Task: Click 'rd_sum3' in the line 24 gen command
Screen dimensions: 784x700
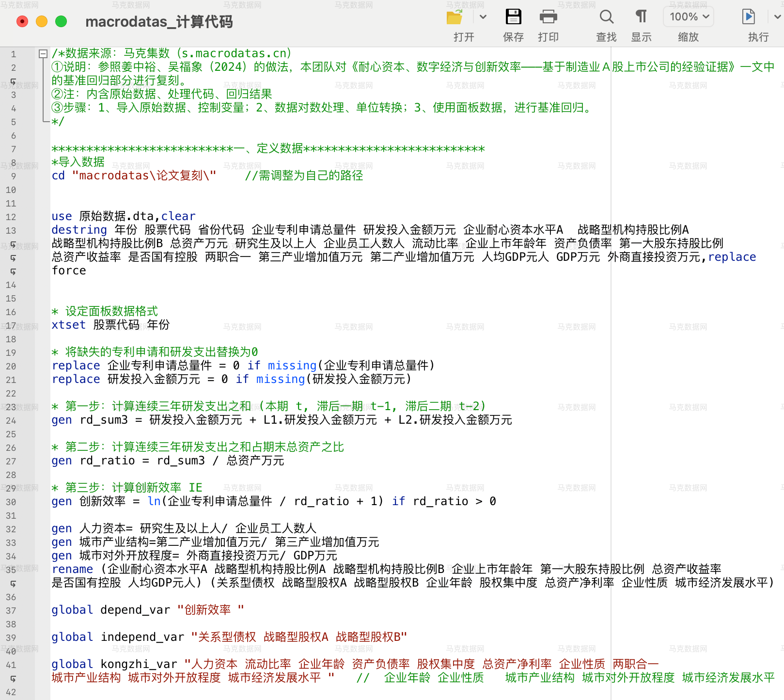Action: click(x=104, y=420)
